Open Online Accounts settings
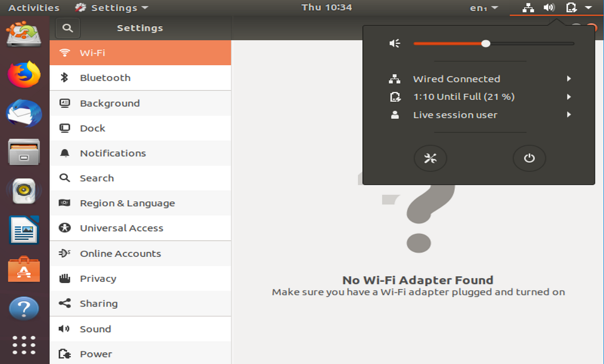The image size is (604, 364). [140, 254]
